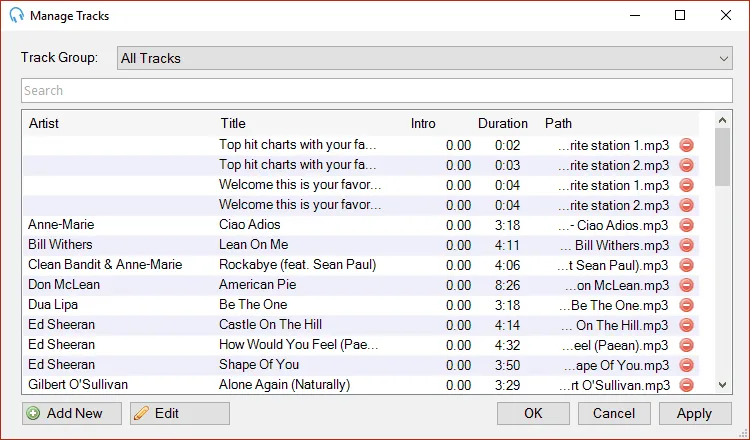The height and width of the screenshot is (440, 750).
Task: Select the Anne-Marie artist cell
Action: 61,224
